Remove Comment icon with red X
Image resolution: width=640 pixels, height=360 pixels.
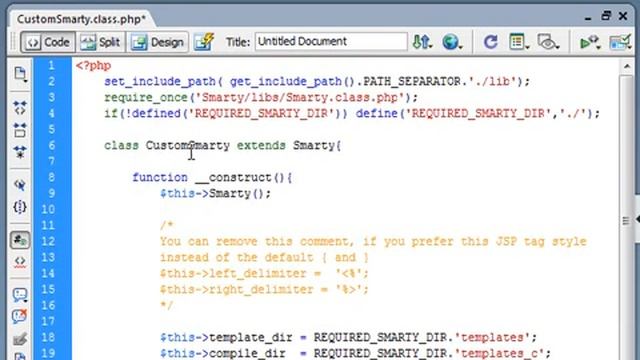click(20, 316)
